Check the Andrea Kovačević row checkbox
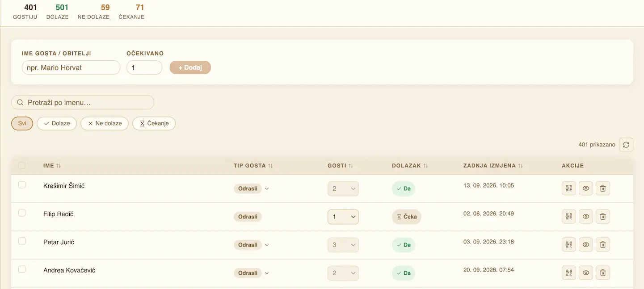644x289 pixels. [22, 269]
